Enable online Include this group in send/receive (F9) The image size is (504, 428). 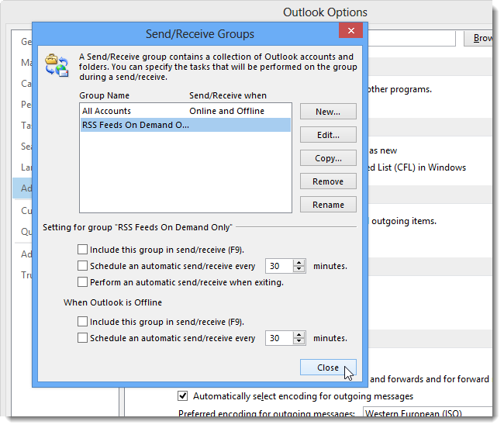pos(82,250)
